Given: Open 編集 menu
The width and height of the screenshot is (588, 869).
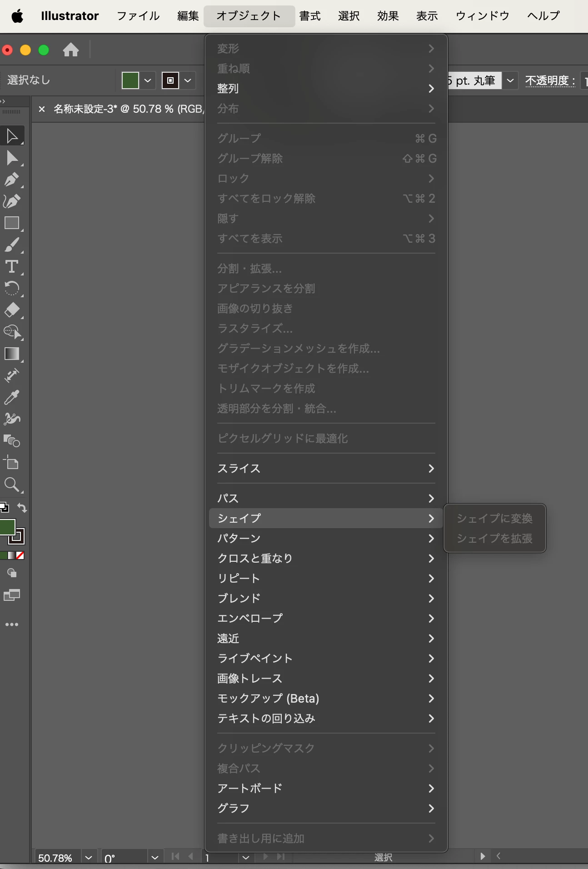Looking at the screenshot, I should [x=188, y=16].
